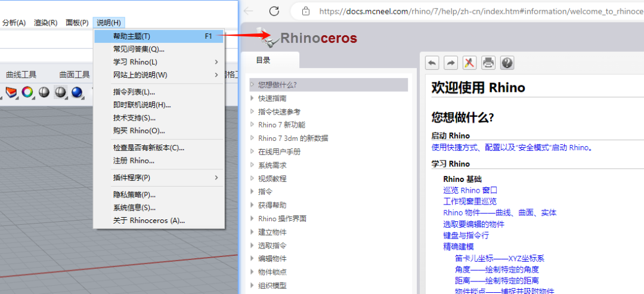
Task: Open the 巡览 Rhino 窗口 link
Action: click(x=470, y=190)
